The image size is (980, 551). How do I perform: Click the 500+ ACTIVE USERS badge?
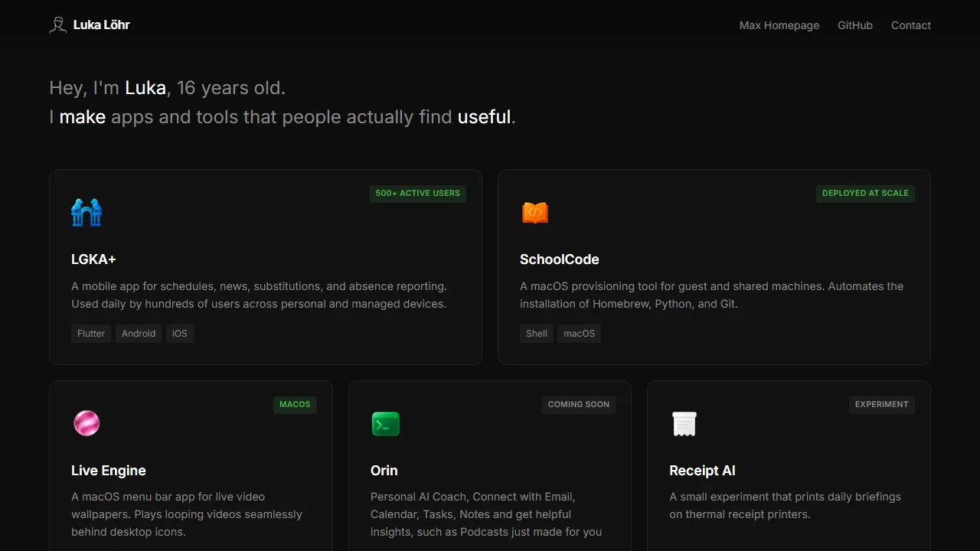pyautogui.click(x=417, y=194)
